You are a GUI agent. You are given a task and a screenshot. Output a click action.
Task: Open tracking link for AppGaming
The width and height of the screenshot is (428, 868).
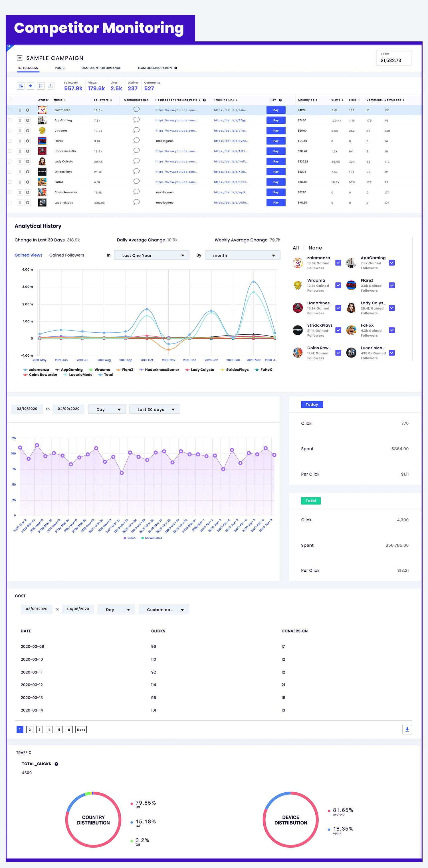tap(230, 120)
